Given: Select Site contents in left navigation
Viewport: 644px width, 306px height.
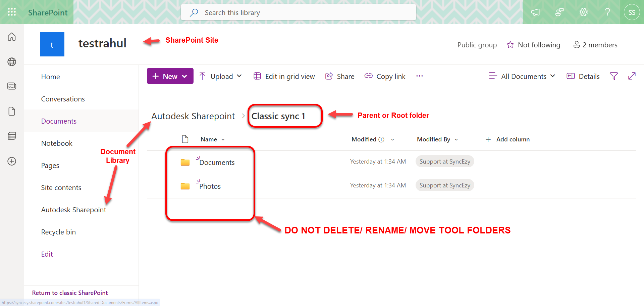Looking at the screenshot, I should tap(61, 188).
